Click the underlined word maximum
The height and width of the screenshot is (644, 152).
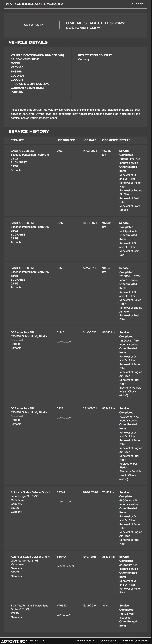point(88,110)
